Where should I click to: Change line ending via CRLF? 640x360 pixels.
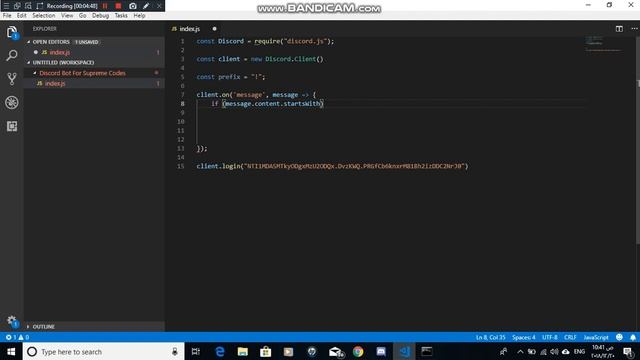tap(570, 337)
